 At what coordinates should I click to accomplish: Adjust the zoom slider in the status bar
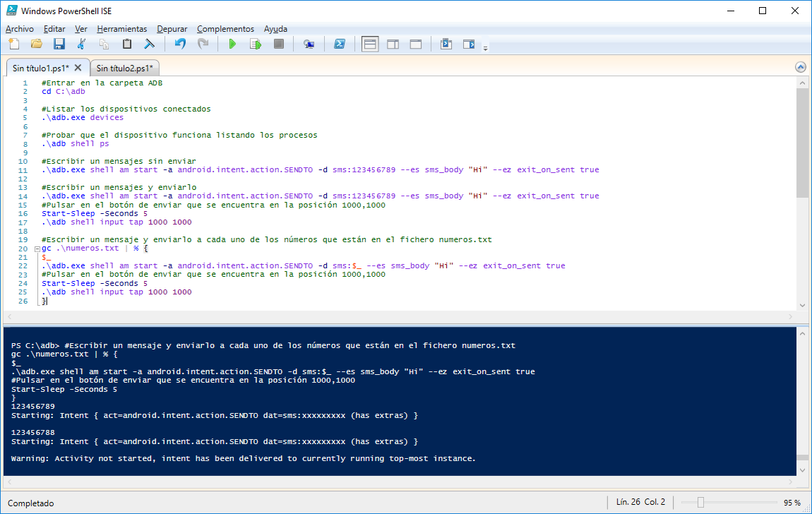[700, 502]
